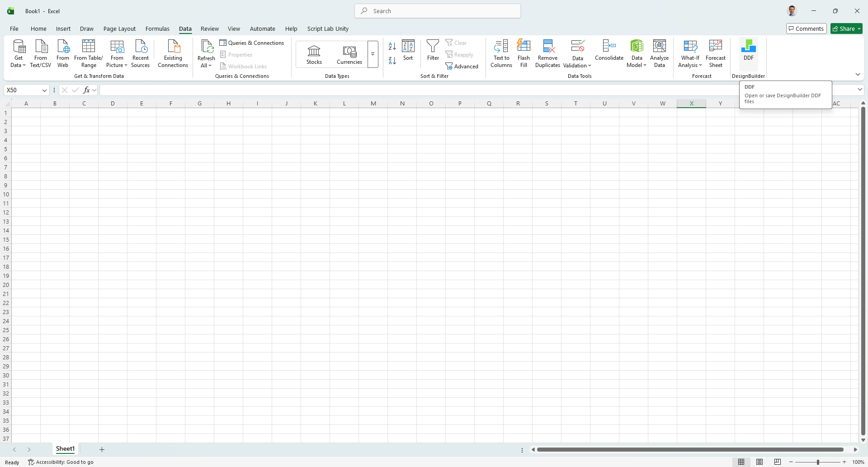Open the Review tab

(210, 29)
